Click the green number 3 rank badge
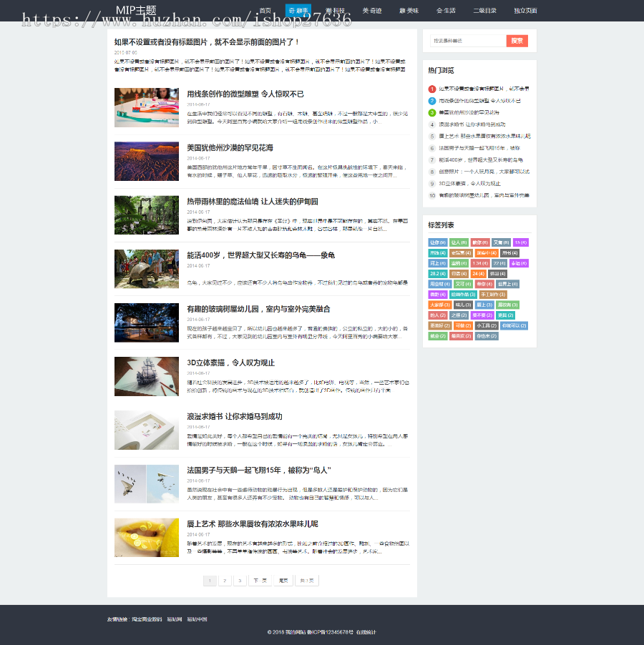The width and height of the screenshot is (644, 645). 432,113
